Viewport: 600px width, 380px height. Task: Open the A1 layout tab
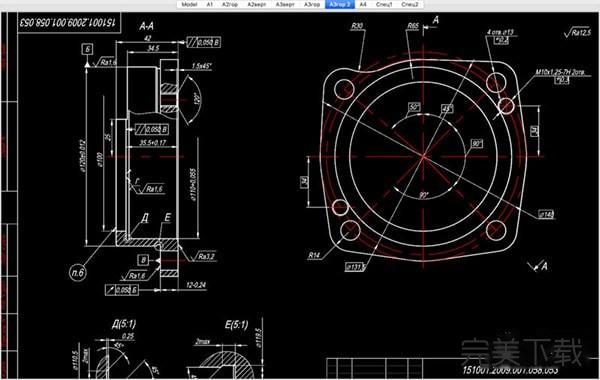pos(209,4)
